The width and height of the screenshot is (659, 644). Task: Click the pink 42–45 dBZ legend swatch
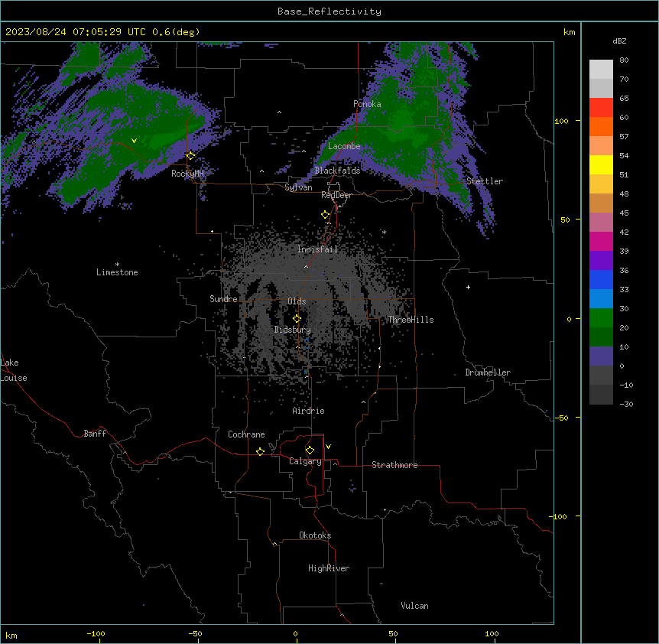pos(601,223)
